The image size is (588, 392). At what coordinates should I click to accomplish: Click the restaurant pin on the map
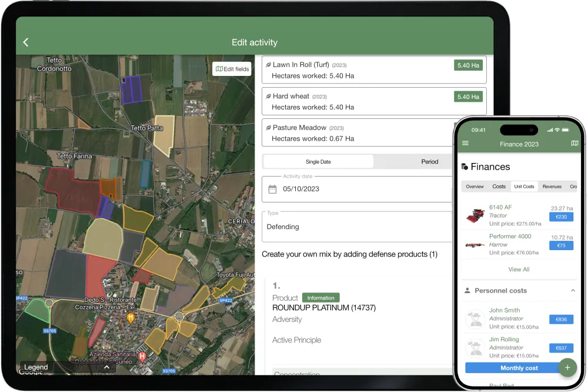click(x=131, y=319)
